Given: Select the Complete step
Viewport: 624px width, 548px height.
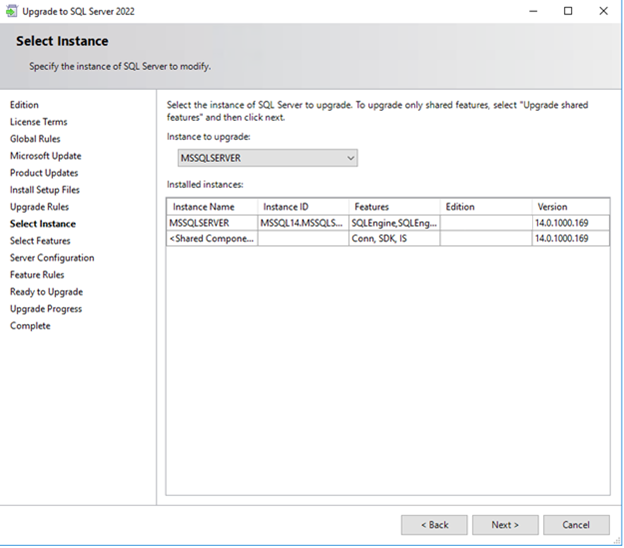Looking at the screenshot, I should 30,326.
